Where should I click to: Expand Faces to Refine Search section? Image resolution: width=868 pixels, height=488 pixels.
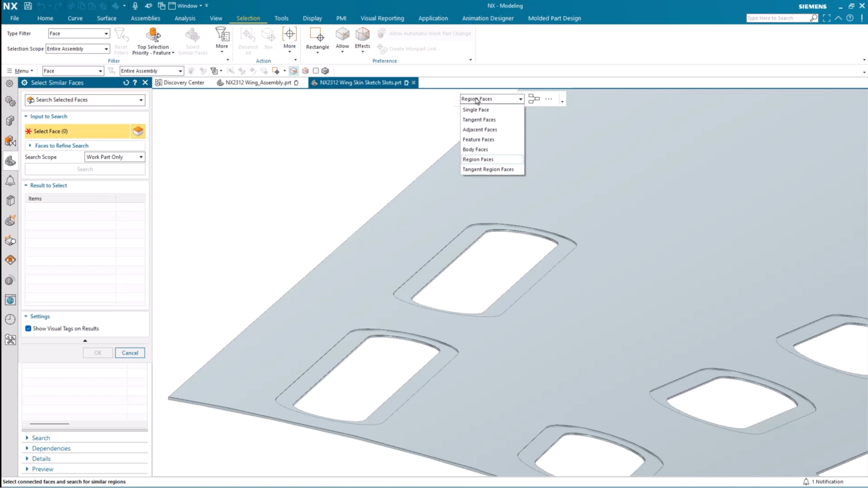(61, 146)
